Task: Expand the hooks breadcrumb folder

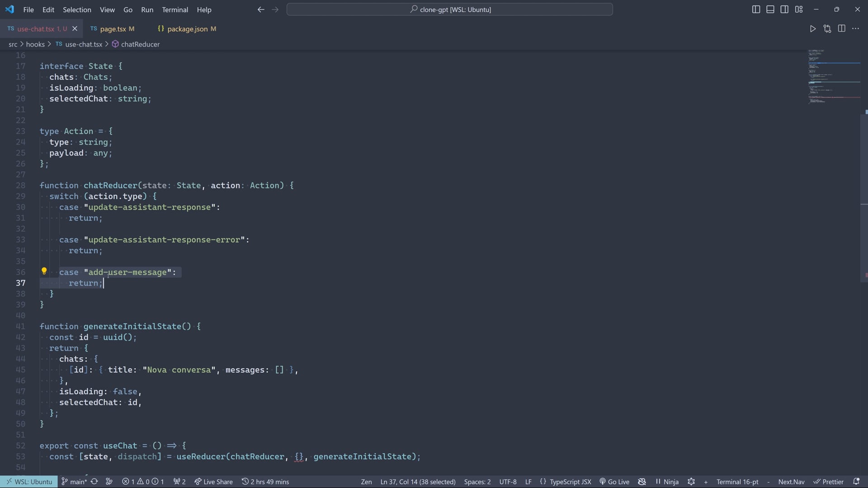Action: (35, 44)
